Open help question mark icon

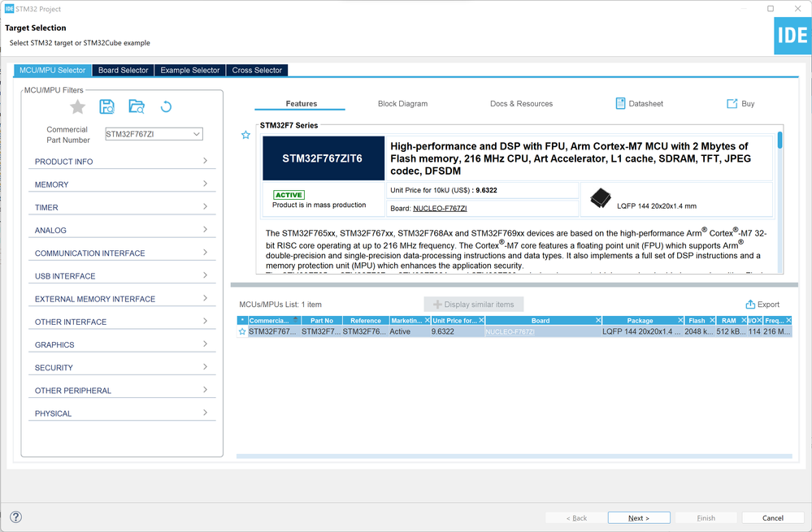tap(16, 517)
